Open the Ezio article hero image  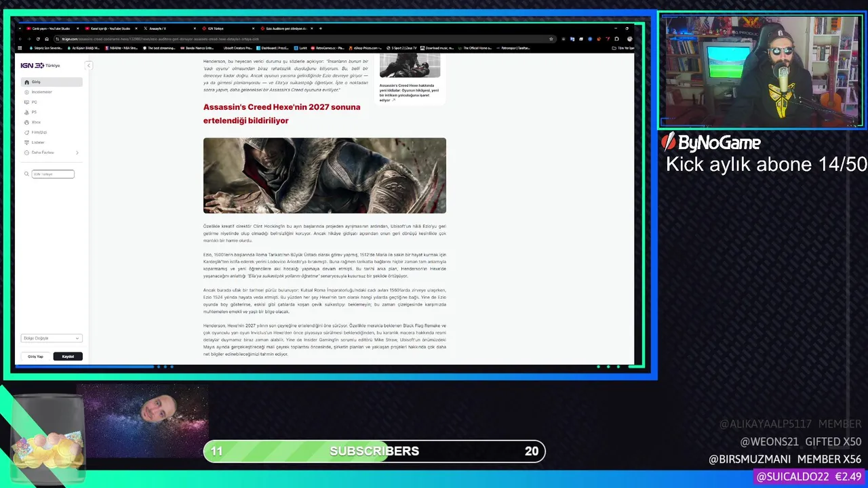click(x=325, y=176)
